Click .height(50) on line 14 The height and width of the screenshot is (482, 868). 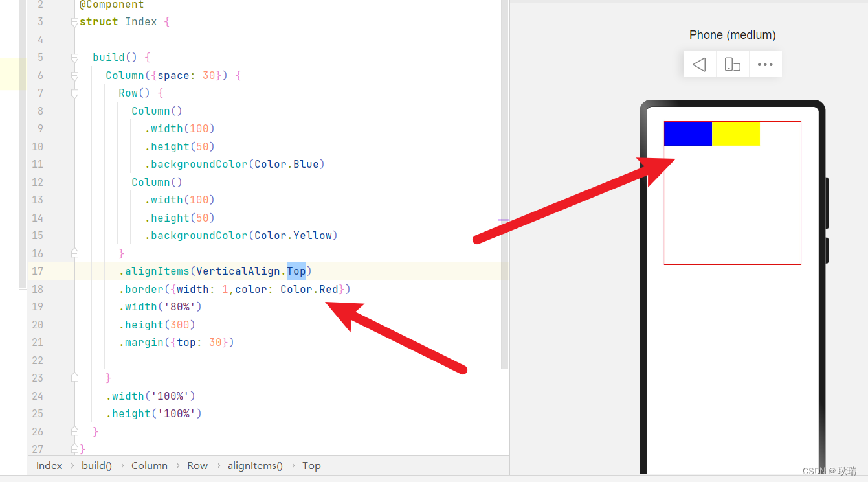coord(180,218)
